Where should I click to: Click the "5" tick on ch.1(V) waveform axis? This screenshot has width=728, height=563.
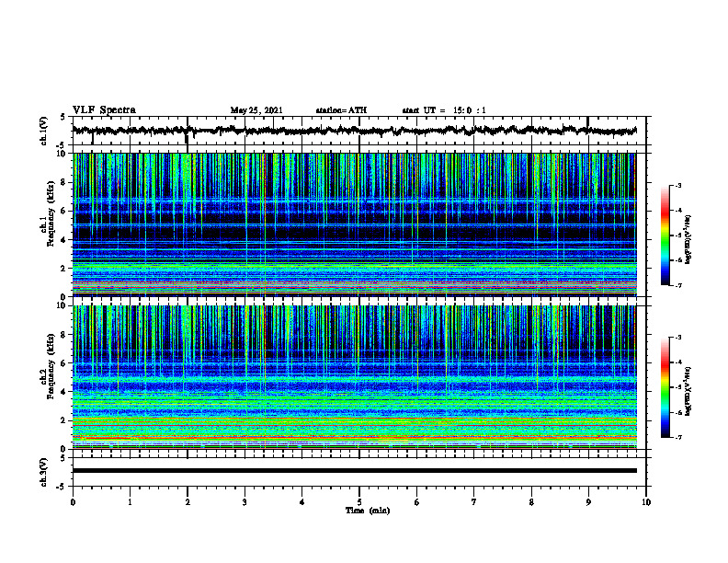pos(63,118)
